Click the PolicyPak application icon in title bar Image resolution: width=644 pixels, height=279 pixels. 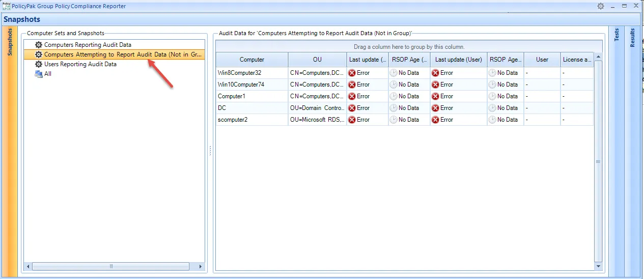6,6
